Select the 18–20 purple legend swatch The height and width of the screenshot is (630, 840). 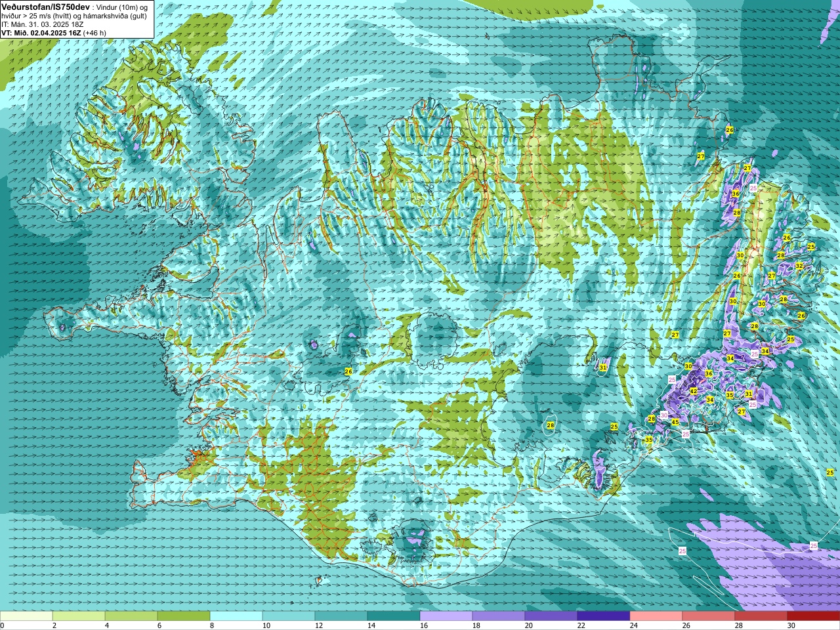pos(499,616)
